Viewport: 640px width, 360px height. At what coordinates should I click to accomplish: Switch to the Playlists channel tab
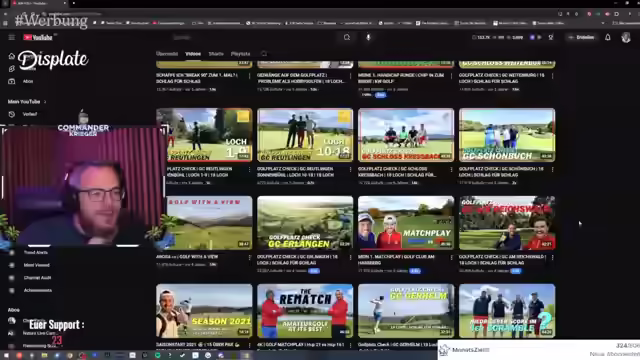[240, 54]
